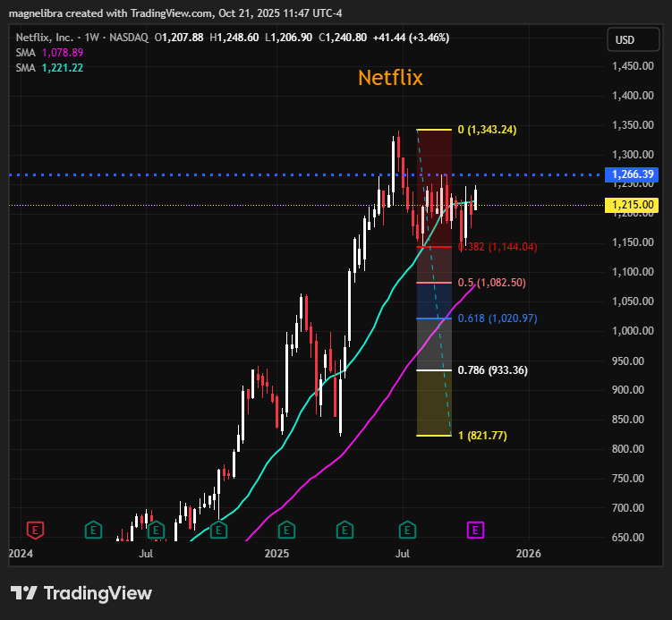Click the high value H1,248.60
The height and width of the screenshot is (620, 672).
pyautogui.click(x=234, y=38)
